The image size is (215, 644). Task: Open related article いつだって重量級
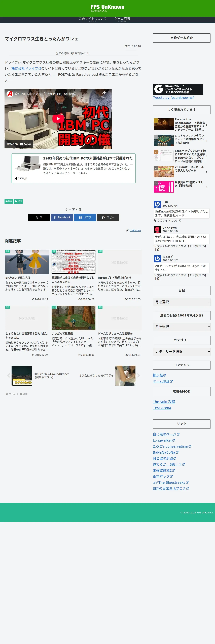click(74, 331)
